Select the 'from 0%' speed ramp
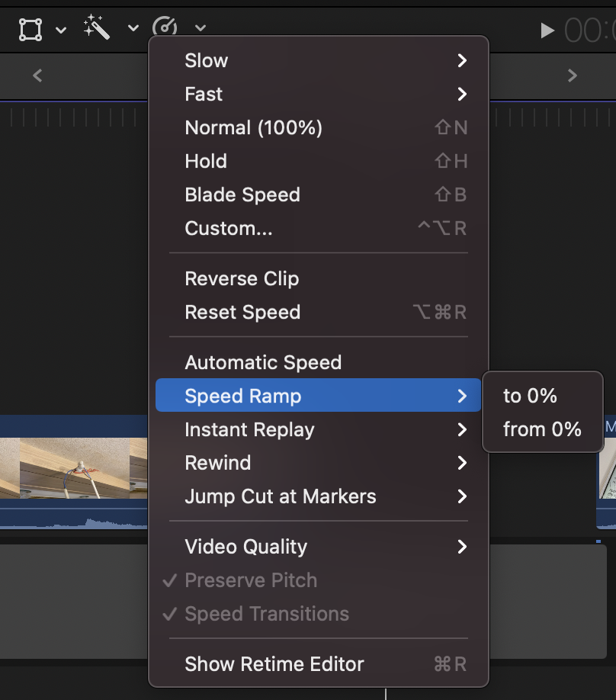This screenshot has height=700, width=616. coord(543,429)
